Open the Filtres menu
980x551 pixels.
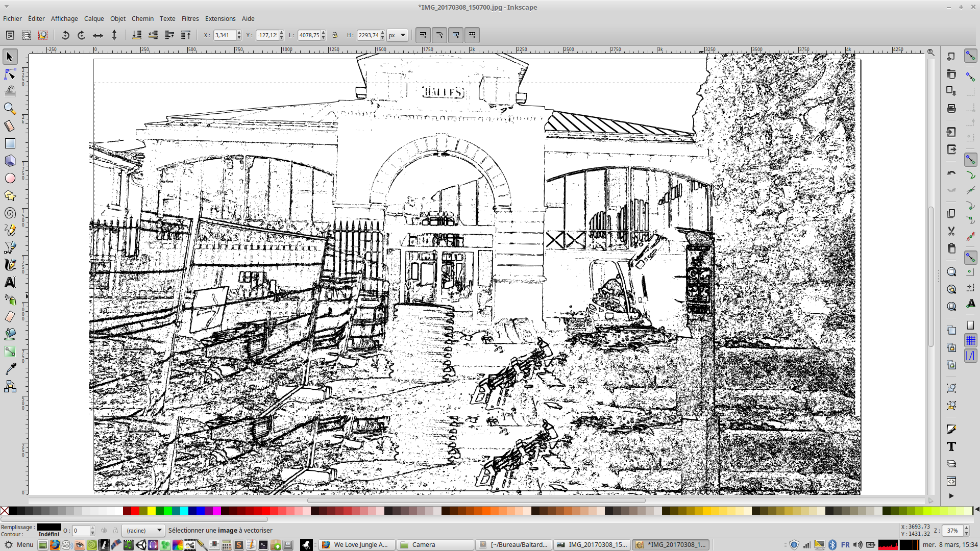click(190, 18)
